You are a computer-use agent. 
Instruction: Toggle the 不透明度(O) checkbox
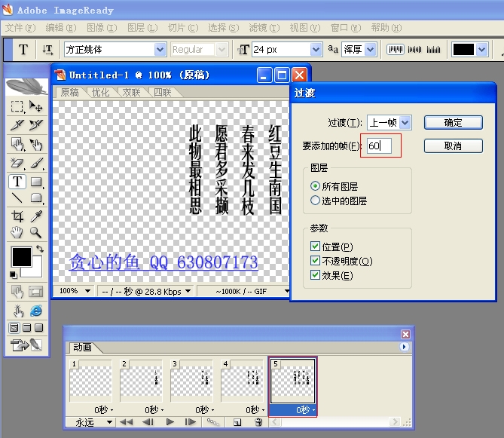point(316,261)
